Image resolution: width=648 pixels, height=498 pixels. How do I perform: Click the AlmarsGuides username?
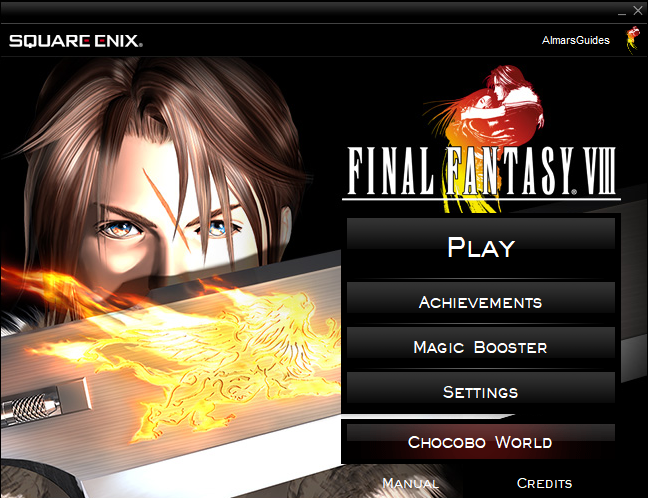(576, 40)
